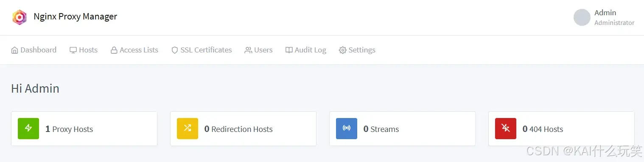Click the yellow Redirection Hosts shuffle icon

tap(188, 129)
